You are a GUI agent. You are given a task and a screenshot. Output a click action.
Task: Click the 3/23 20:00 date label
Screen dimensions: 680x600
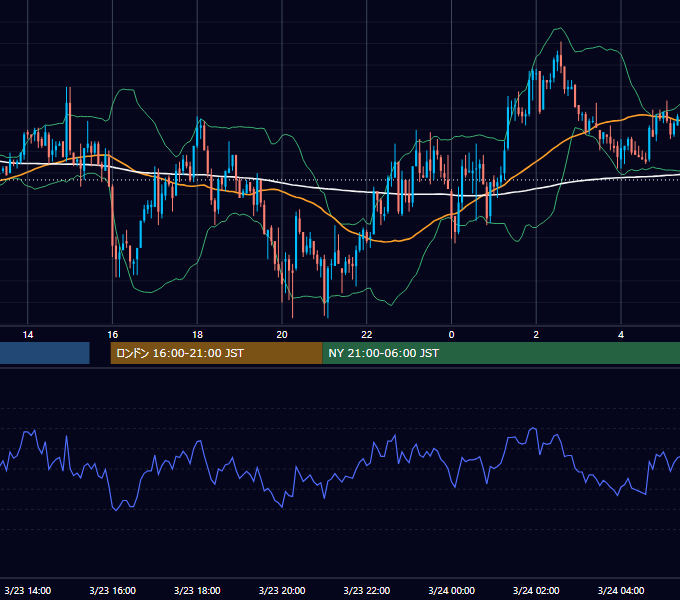[282, 590]
